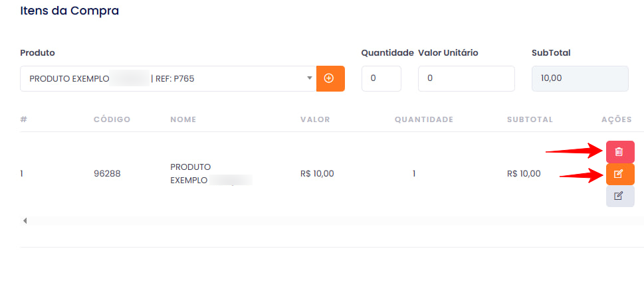Click the AÇÕES column header
This screenshot has width=644, height=300.
617,119
